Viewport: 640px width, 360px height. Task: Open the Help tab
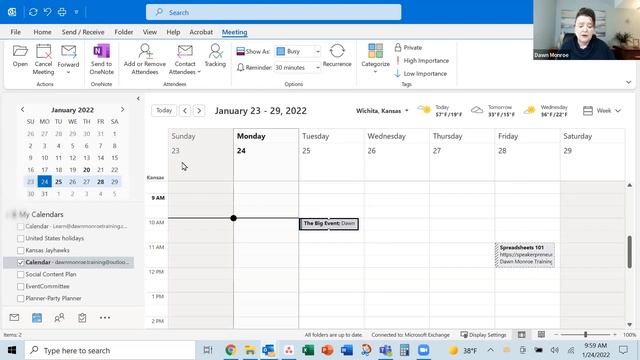point(173,32)
